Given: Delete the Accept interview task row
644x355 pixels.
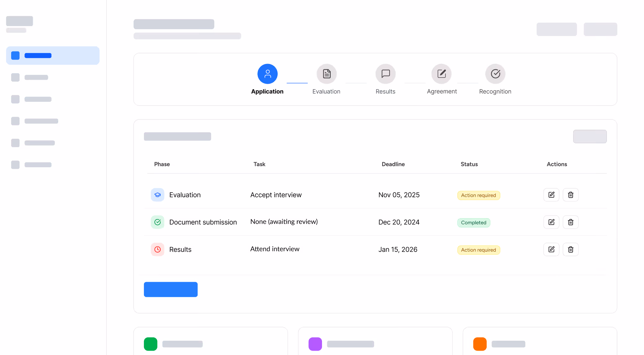Looking at the screenshot, I should point(570,195).
